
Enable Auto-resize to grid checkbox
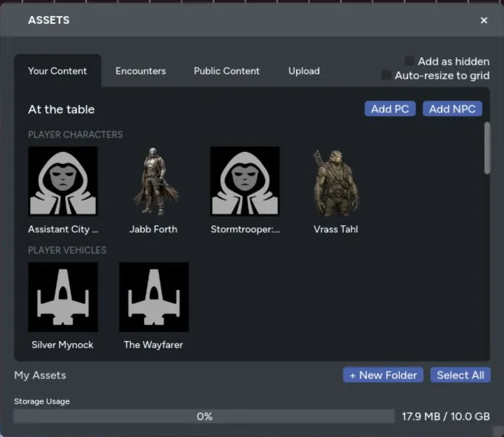(386, 75)
